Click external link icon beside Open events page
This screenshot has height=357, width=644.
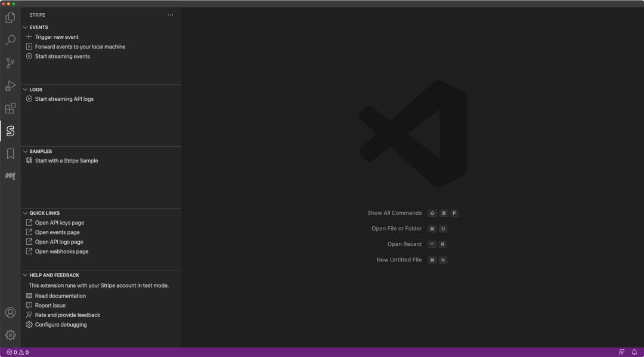(29, 232)
